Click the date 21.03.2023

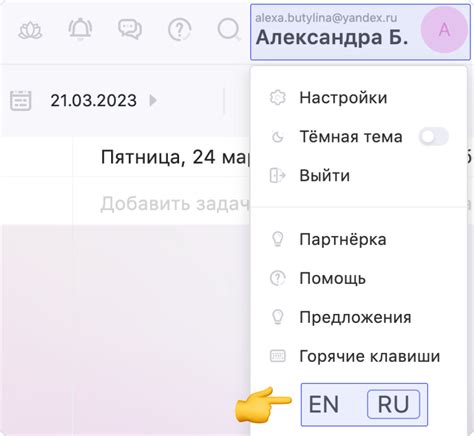pos(94,100)
